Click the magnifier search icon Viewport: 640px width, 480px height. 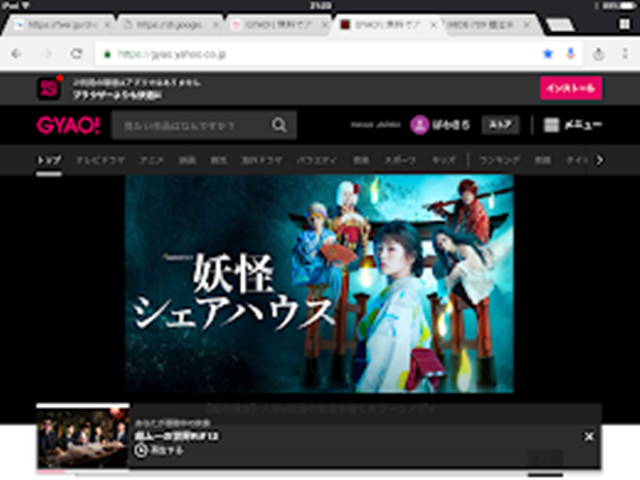279,125
